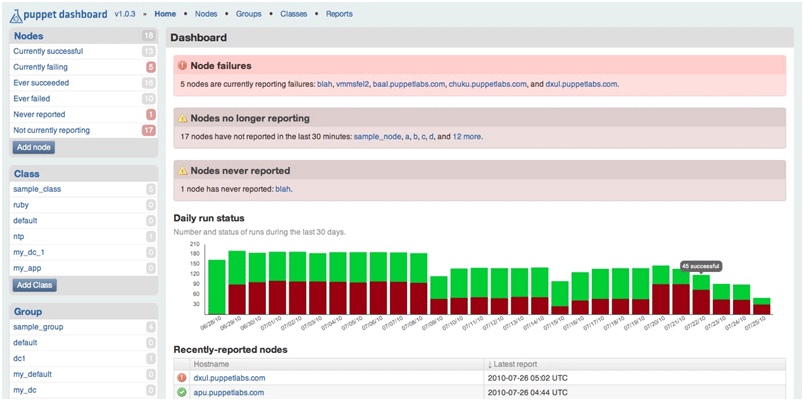Open apu.puppetlabs.com in recently-reported table

(x=228, y=393)
